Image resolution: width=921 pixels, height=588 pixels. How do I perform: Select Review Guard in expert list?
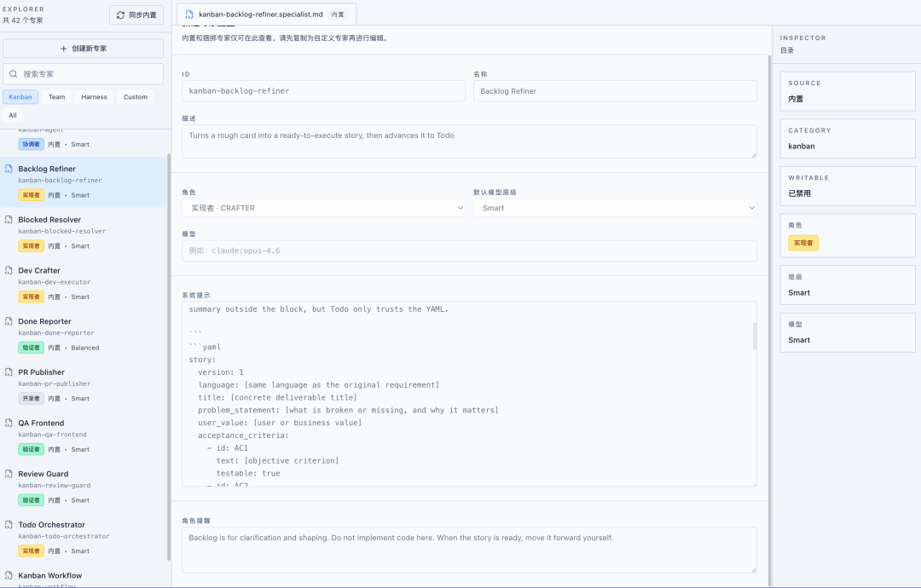pos(84,487)
